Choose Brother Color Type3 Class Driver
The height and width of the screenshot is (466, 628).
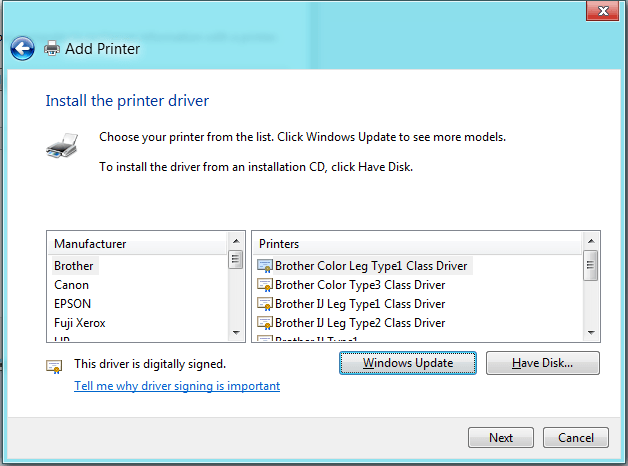360,285
